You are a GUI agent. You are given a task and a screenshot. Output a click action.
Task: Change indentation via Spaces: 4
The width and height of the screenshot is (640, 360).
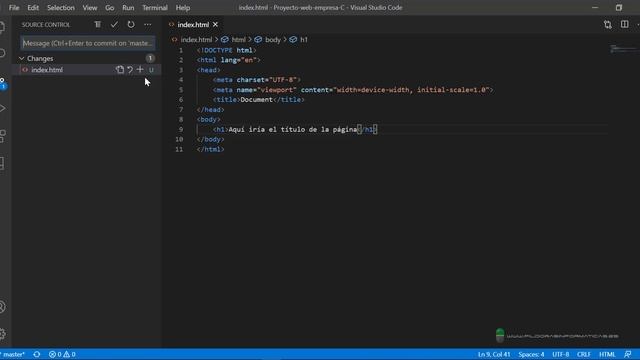pos(531,354)
